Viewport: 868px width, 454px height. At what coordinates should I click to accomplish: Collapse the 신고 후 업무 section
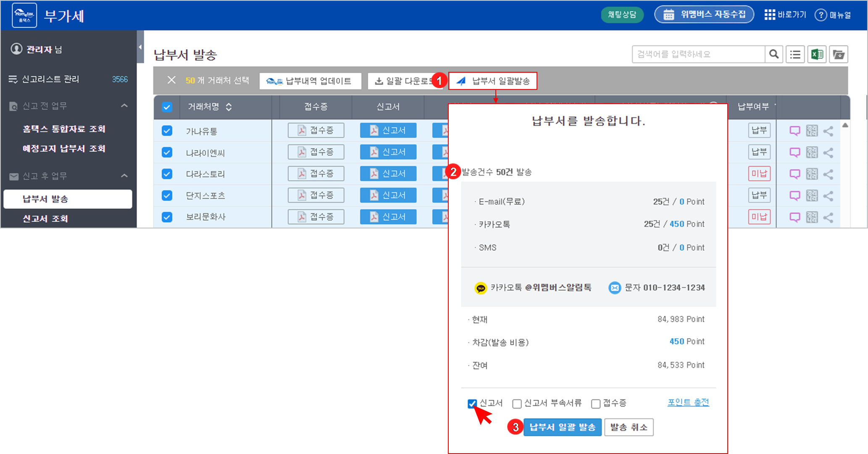point(124,176)
